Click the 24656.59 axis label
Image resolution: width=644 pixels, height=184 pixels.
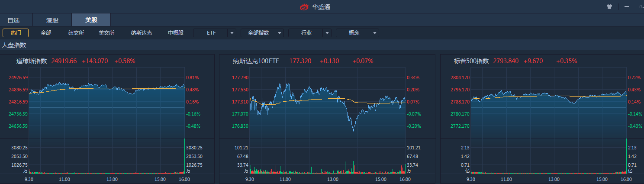(18, 126)
